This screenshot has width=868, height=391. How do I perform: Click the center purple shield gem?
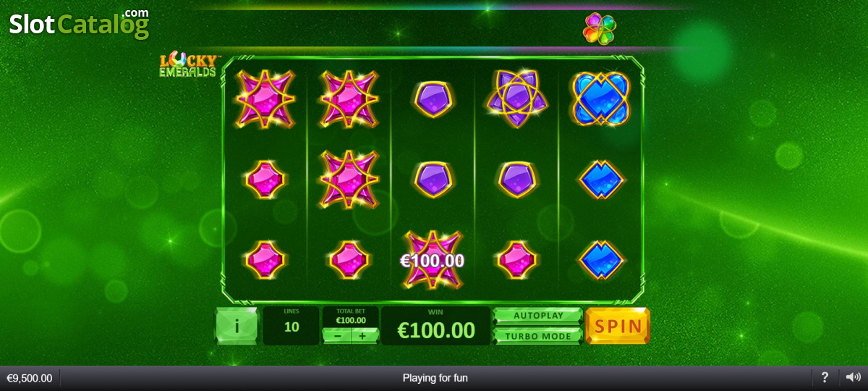click(x=434, y=179)
